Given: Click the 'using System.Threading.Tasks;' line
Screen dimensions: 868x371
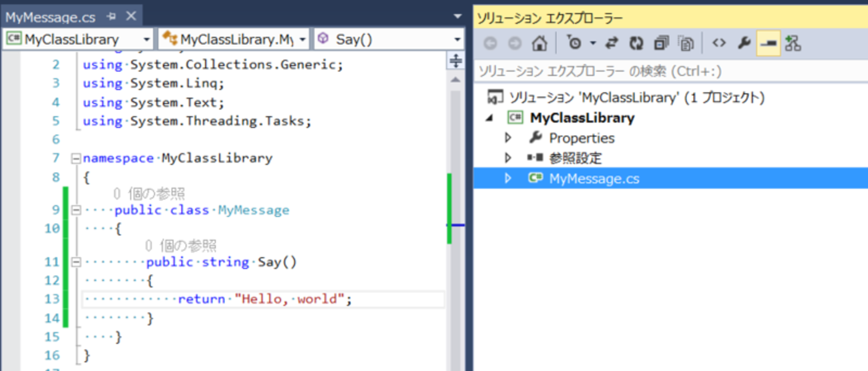Looking at the screenshot, I should 197,121.
